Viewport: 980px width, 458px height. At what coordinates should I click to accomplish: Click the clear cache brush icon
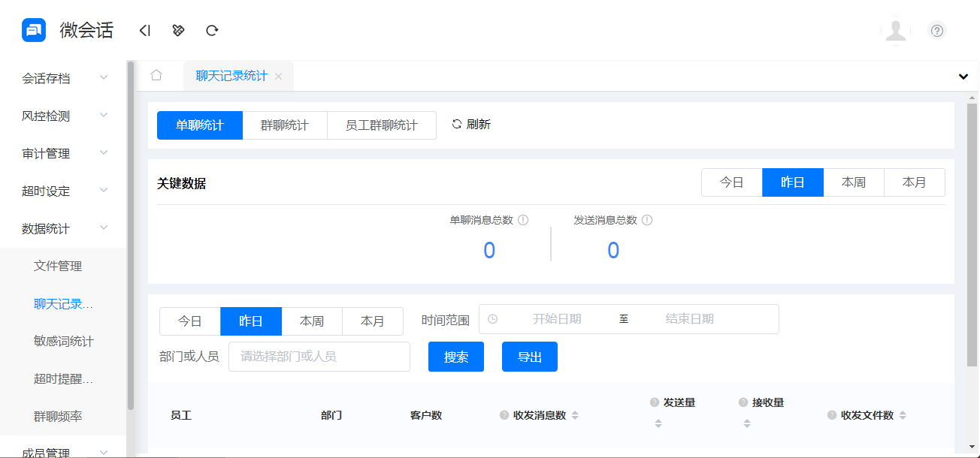pyautogui.click(x=178, y=30)
